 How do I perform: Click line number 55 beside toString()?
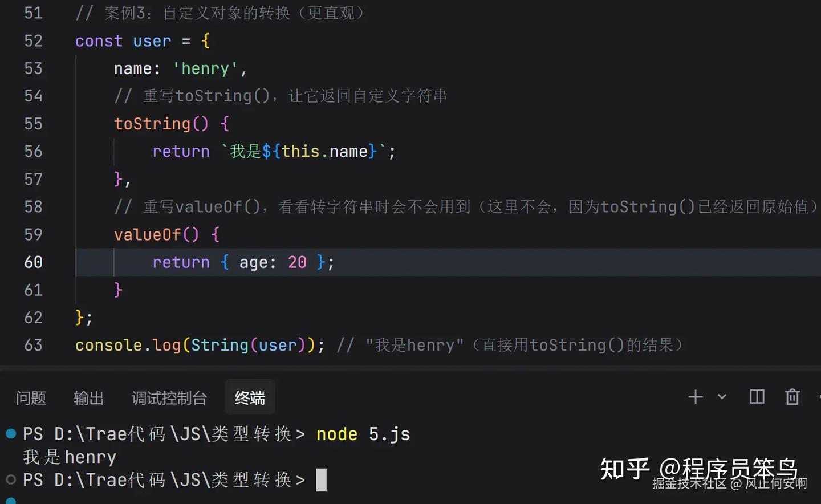tap(33, 124)
